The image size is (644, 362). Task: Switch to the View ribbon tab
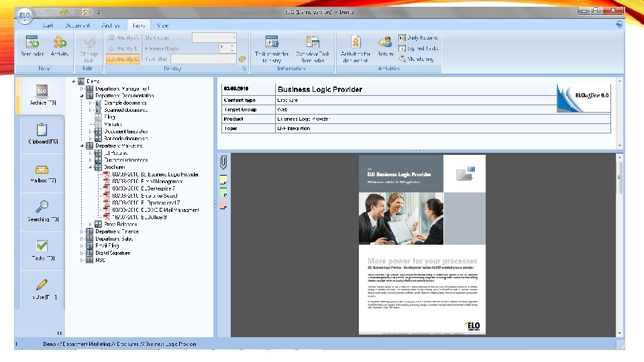(162, 25)
